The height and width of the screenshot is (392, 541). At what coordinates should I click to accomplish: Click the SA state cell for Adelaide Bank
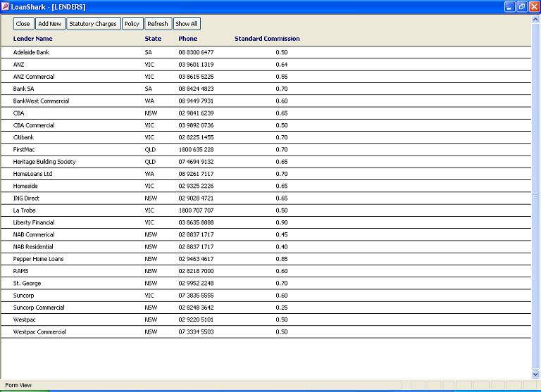pyautogui.click(x=149, y=52)
